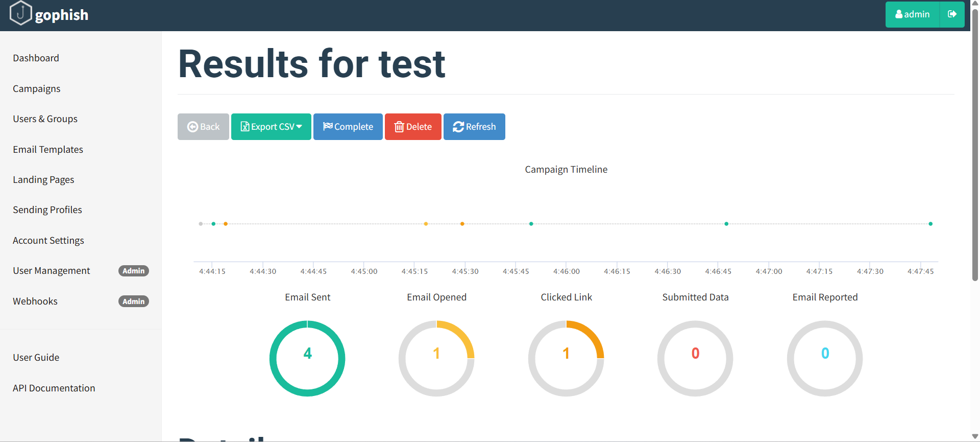The height and width of the screenshot is (442, 980).
Task: Click the gophish hook logo icon
Action: (21, 13)
